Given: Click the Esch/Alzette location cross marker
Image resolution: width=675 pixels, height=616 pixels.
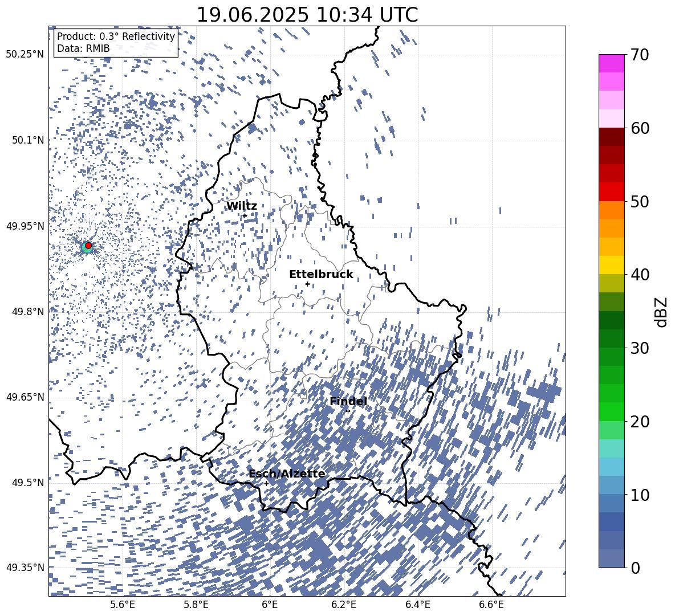Looking at the screenshot, I should point(266,483).
